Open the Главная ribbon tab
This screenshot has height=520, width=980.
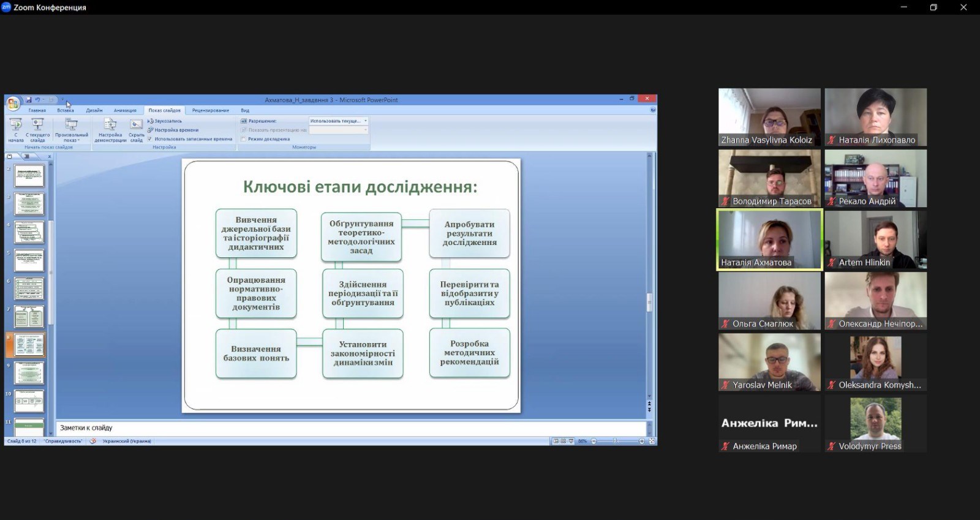(37, 110)
